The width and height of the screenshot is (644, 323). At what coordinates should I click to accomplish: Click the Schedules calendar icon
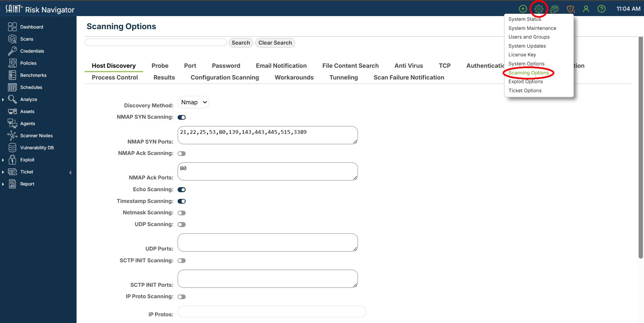click(x=12, y=87)
